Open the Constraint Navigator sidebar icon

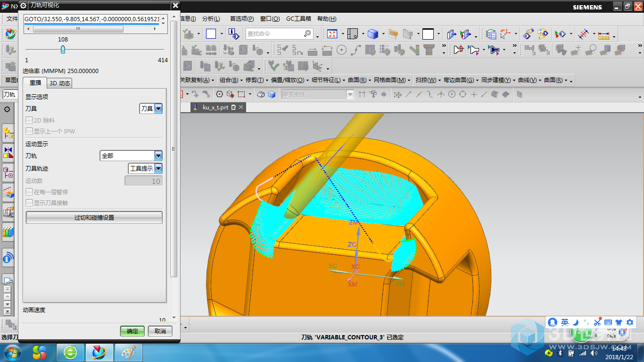(8, 153)
